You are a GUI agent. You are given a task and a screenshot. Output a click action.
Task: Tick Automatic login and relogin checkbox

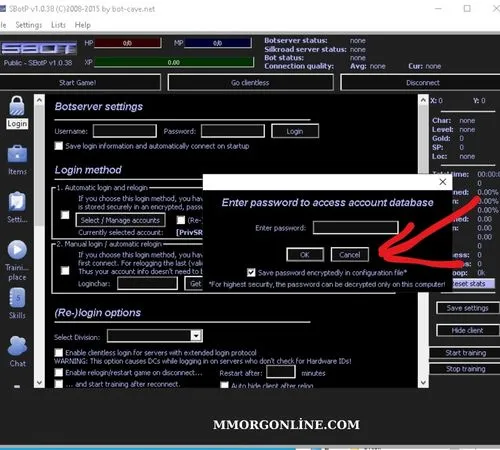point(65,215)
